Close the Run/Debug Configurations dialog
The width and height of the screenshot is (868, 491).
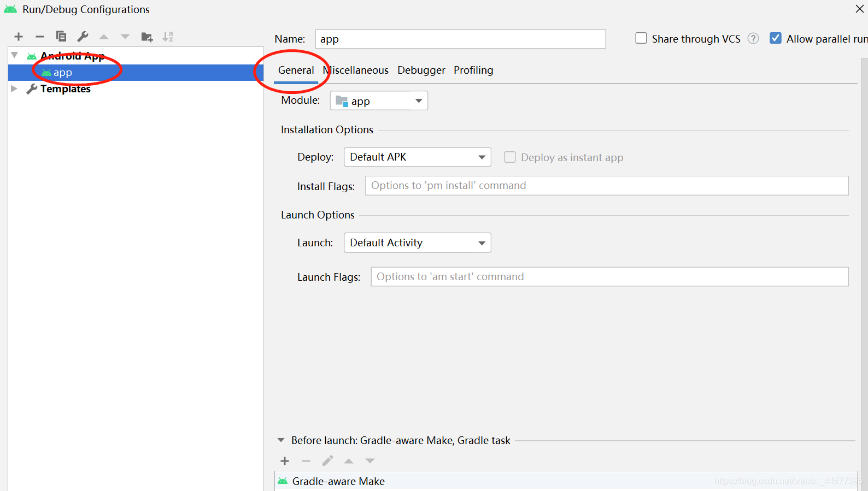(x=859, y=9)
